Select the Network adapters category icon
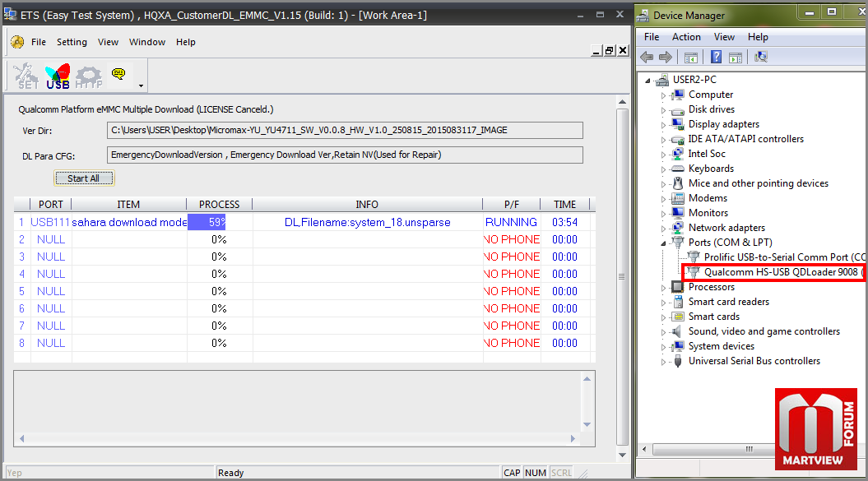Image resolution: width=868 pixels, height=481 pixels. point(678,228)
